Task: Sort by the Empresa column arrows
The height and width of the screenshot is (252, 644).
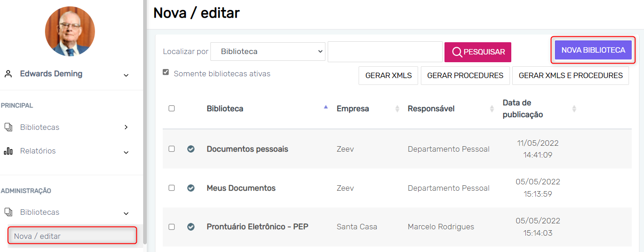Action: (397, 109)
